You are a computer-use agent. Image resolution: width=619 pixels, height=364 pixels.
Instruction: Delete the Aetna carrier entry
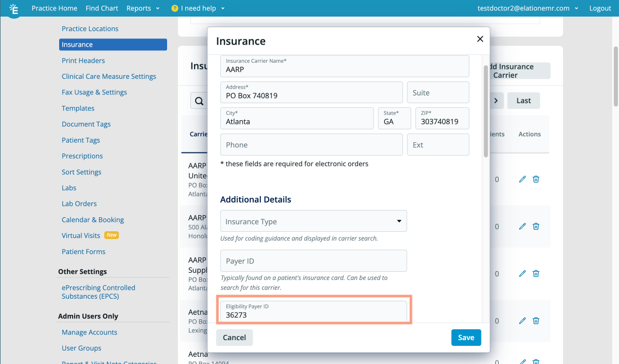click(535, 320)
